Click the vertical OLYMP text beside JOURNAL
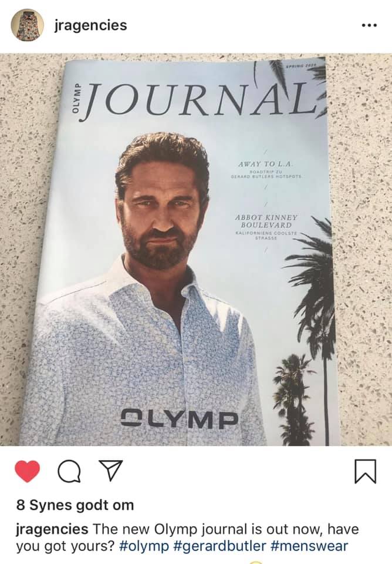The width and height of the screenshot is (392, 564). pyautogui.click(x=76, y=99)
